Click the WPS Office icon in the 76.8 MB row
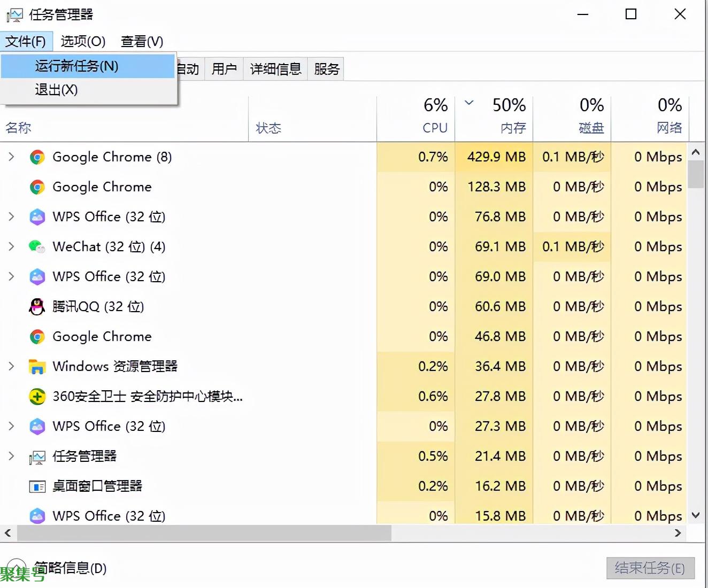708x588 pixels. [37, 217]
